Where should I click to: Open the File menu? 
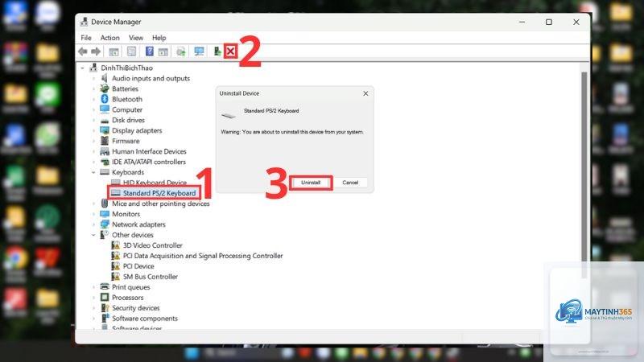[86, 37]
